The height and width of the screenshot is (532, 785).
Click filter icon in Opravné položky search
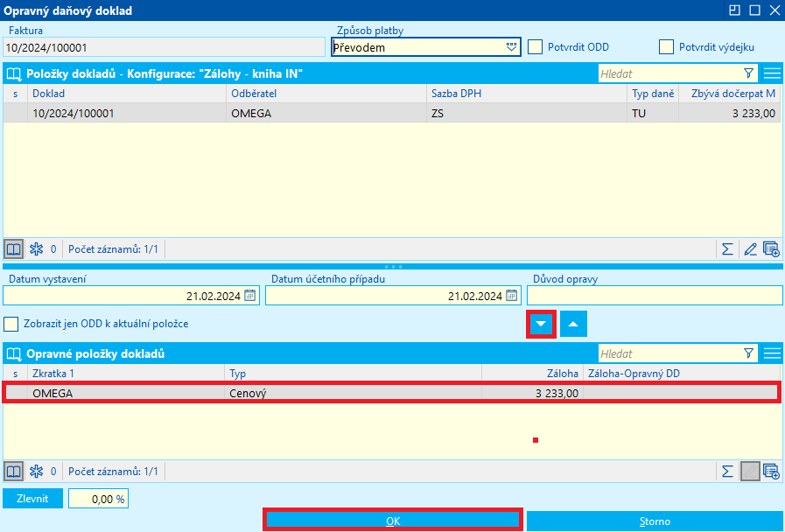748,353
